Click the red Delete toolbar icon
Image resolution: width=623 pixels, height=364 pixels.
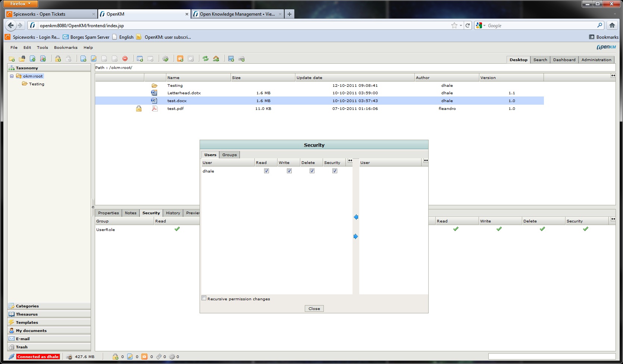[x=125, y=59]
